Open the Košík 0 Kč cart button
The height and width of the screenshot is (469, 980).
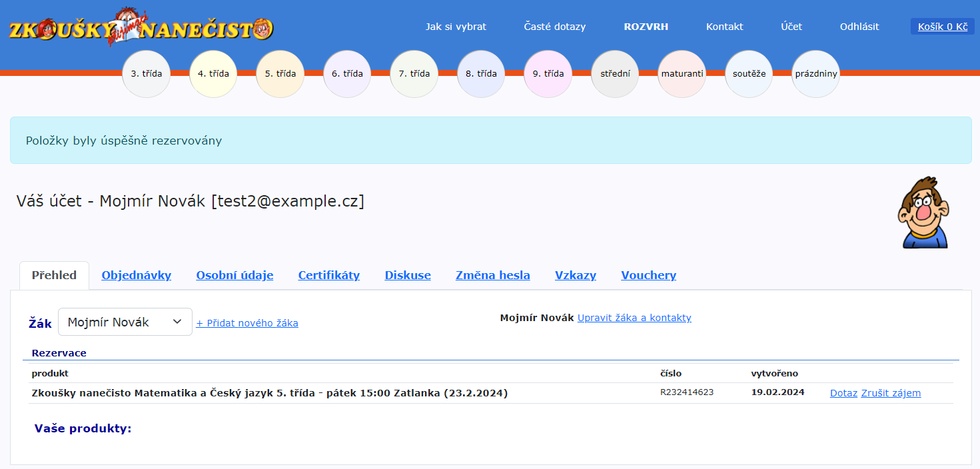[942, 27]
